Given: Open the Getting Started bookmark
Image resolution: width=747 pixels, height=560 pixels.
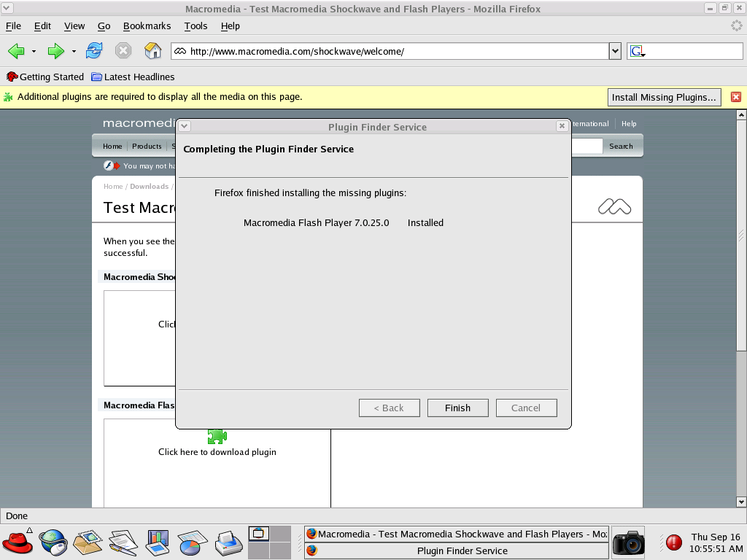Looking at the screenshot, I should coord(45,77).
